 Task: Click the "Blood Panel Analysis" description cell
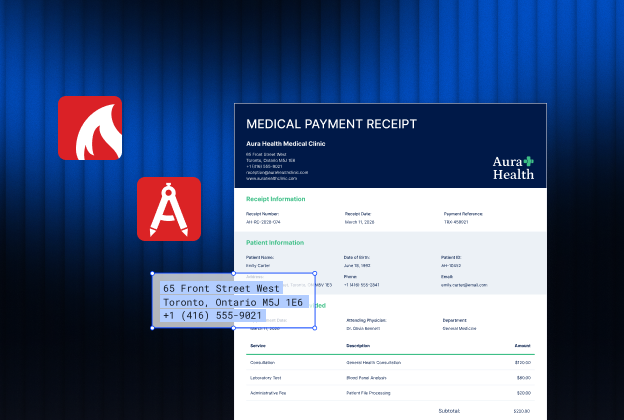(366, 378)
